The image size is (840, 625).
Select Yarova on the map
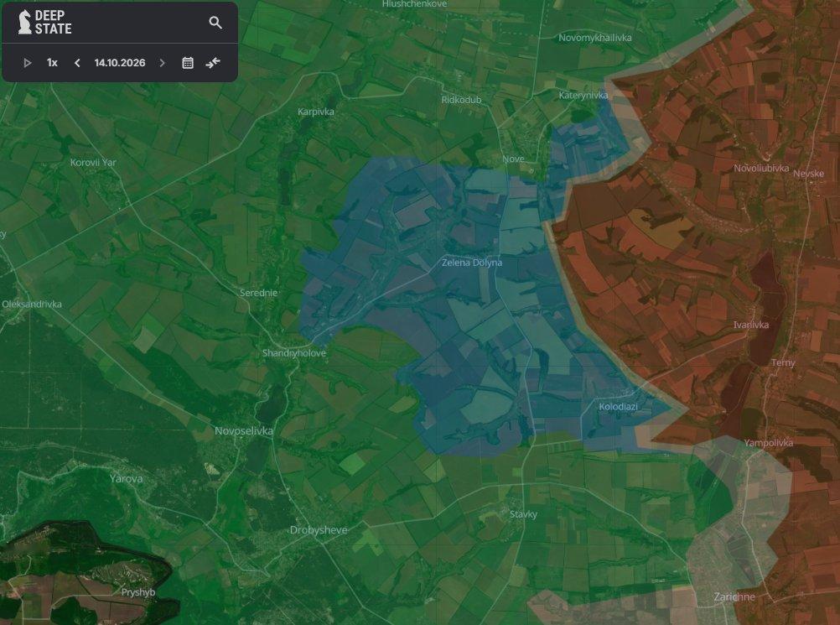127,479
